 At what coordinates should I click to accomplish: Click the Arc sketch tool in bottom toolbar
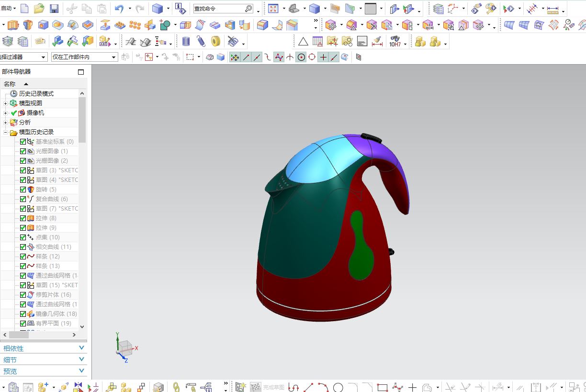click(x=323, y=387)
